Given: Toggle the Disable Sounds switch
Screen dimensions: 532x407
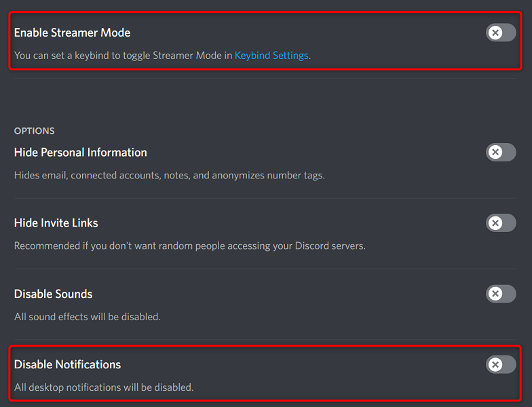Looking at the screenshot, I should pos(501,294).
